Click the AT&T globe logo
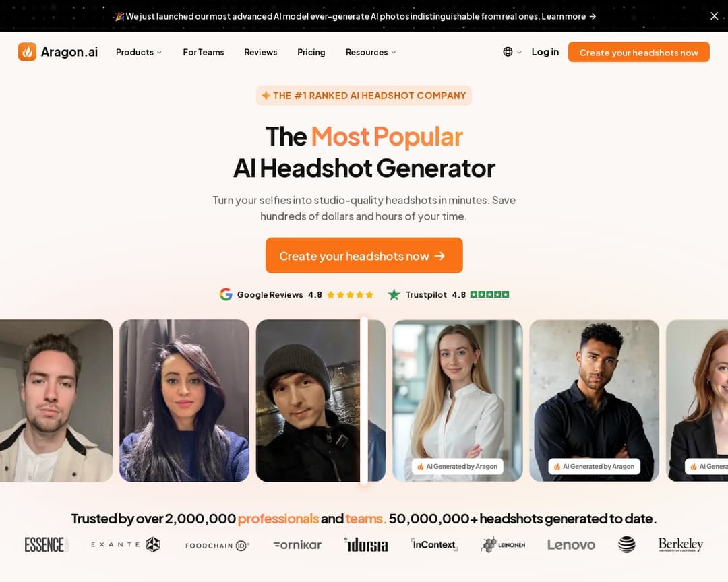Screen dimensions: 728x582 coord(627,544)
